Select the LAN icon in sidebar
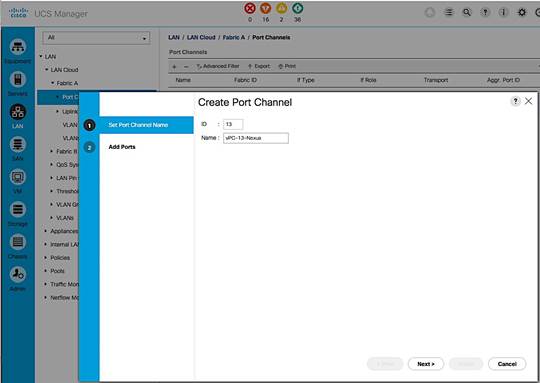This screenshot has height=383, width=540. (18, 112)
